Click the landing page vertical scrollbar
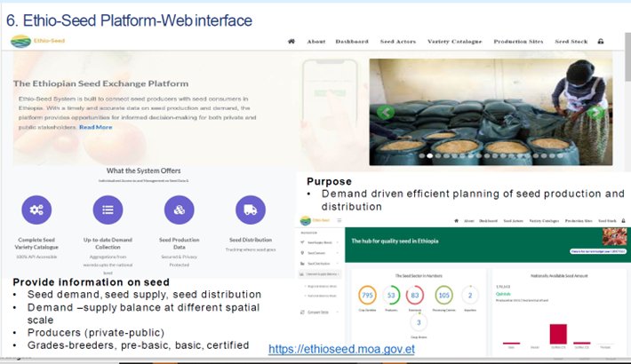This screenshot has width=631, height=364. (x=627, y=58)
